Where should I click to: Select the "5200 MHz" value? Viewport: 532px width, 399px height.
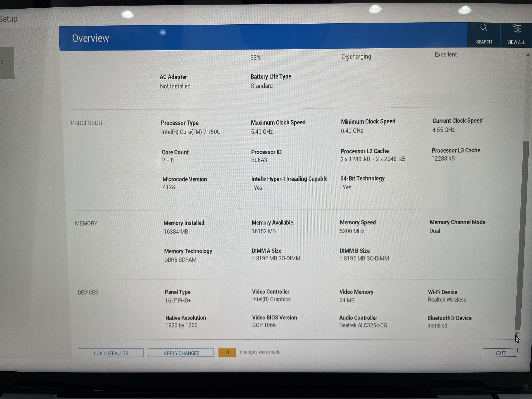352,231
